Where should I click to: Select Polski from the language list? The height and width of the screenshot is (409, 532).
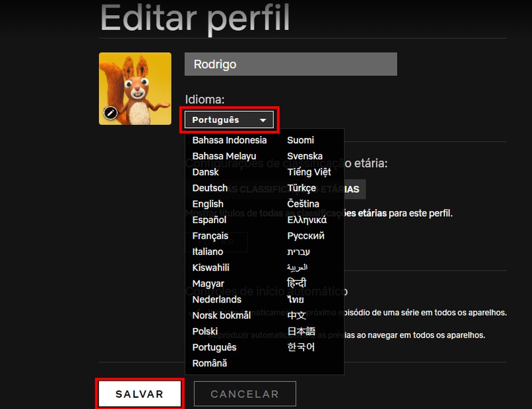[x=204, y=331]
